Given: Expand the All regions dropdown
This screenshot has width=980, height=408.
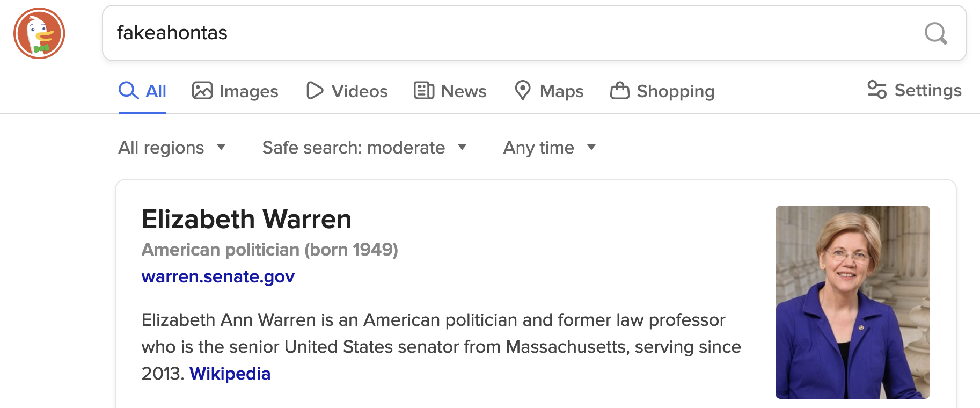Looking at the screenshot, I should [172, 148].
